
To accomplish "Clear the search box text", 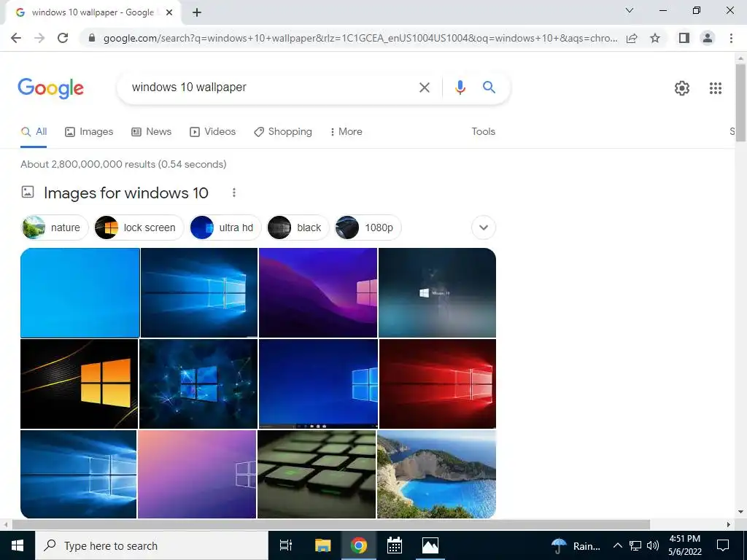I will (x=424, y=87).
